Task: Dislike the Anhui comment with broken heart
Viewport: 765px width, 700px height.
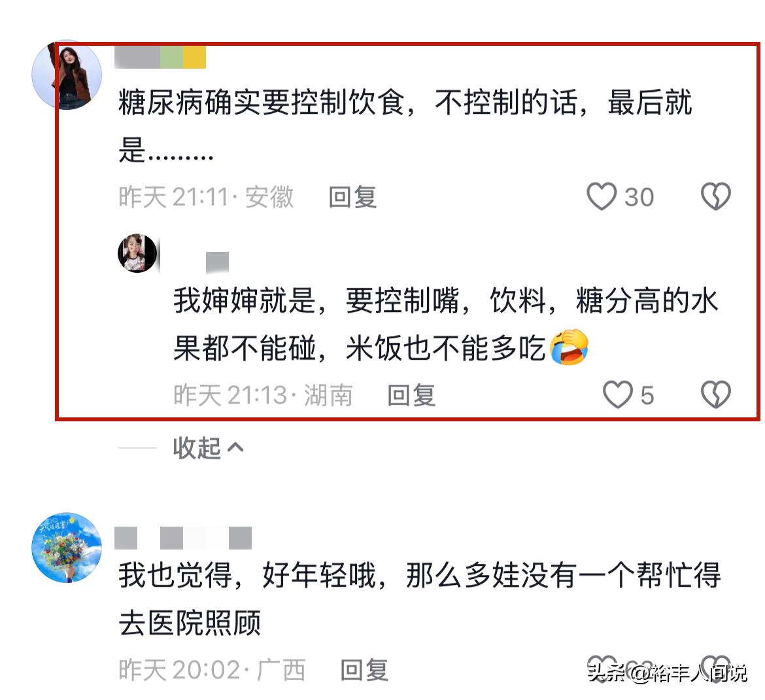Action: 715,196
